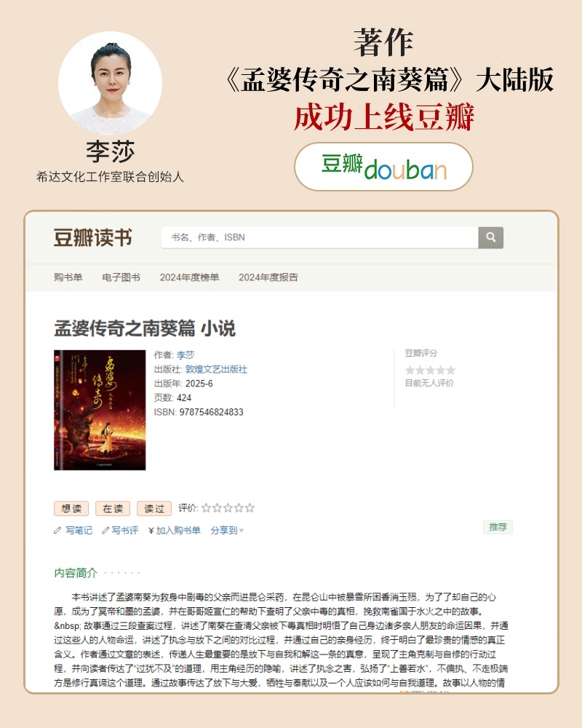Click the pencil icon beside 写笔记
This screenshot has width=582, height=728.
(57, 530)
